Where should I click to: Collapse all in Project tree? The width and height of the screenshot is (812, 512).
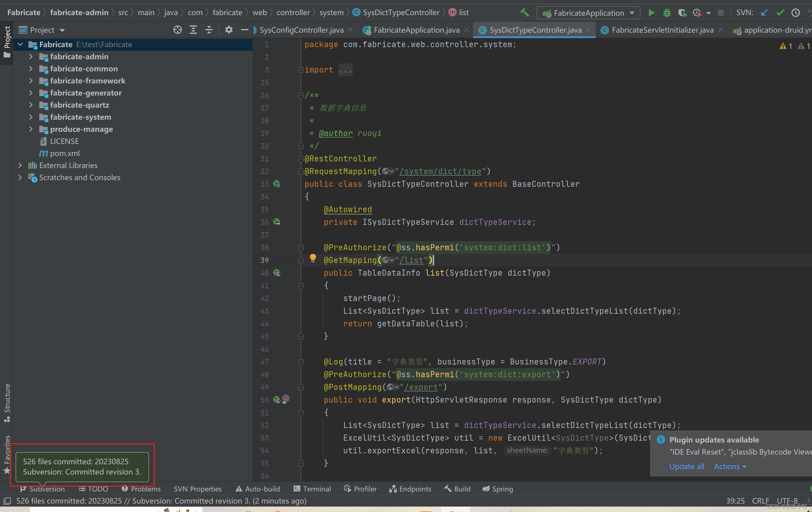209,30
